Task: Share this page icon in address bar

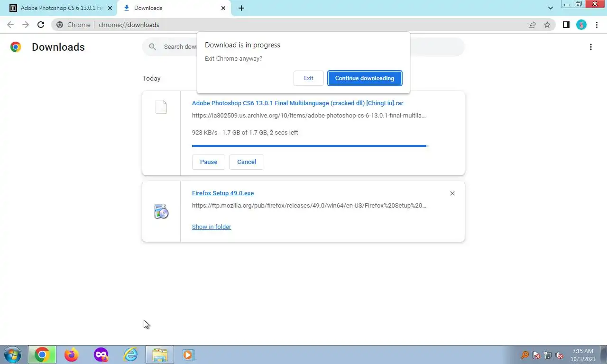Action: 532,25
